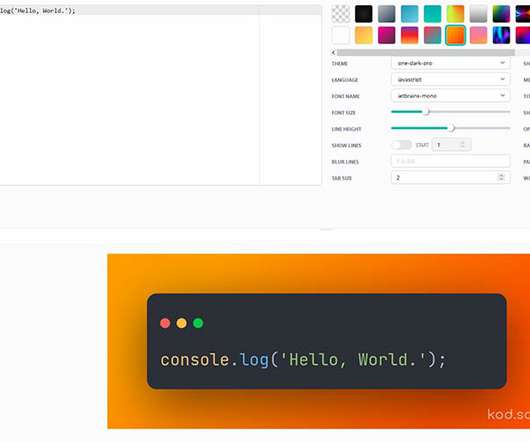The height and width of the screenshot is (442, 530).
Task: Select the purple-to-red-orange gradient swatch
Action: point(409,35)
